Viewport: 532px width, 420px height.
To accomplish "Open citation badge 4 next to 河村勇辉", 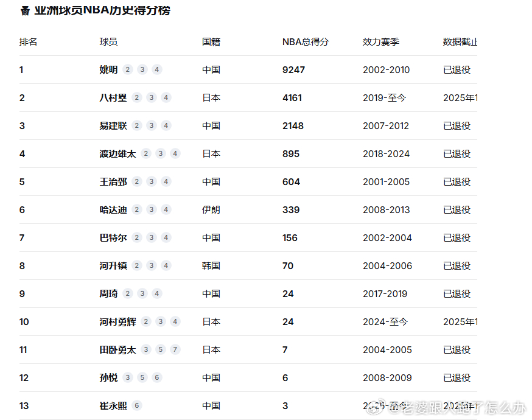I will tap(175, 321).
